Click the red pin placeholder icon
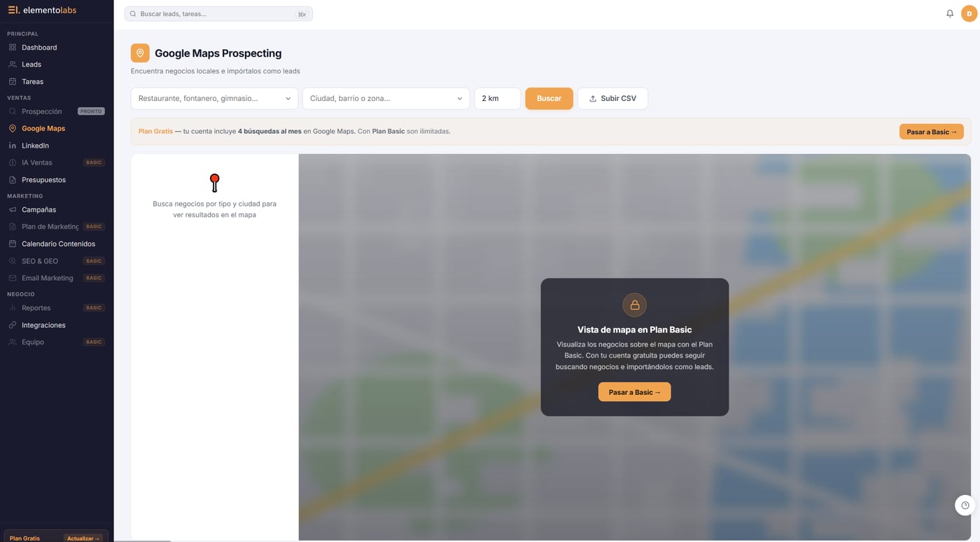Image resolution: width=980 pixels, height=542 pixels. tap(215, 183)
